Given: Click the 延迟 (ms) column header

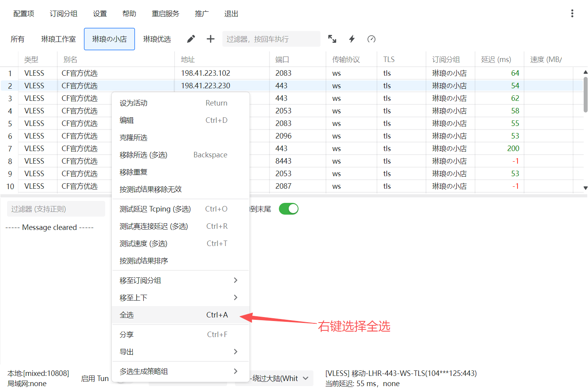Looking at the screenshot, I should [x=496, y=60].
